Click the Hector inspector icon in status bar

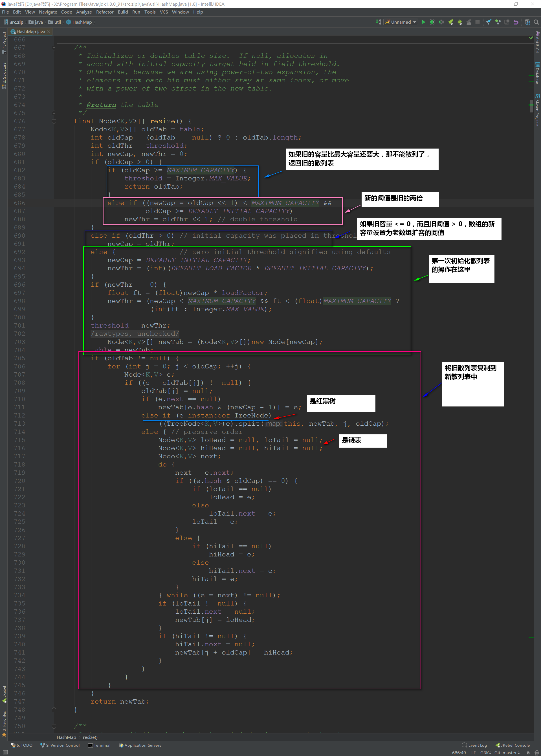[x=537, y=753]
